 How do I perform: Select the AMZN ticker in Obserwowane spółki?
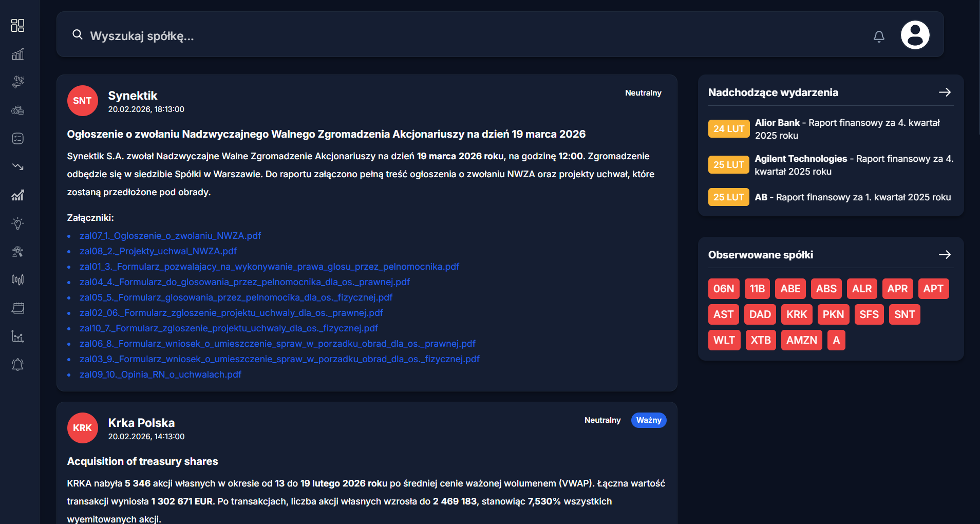[x=801, y=340]
